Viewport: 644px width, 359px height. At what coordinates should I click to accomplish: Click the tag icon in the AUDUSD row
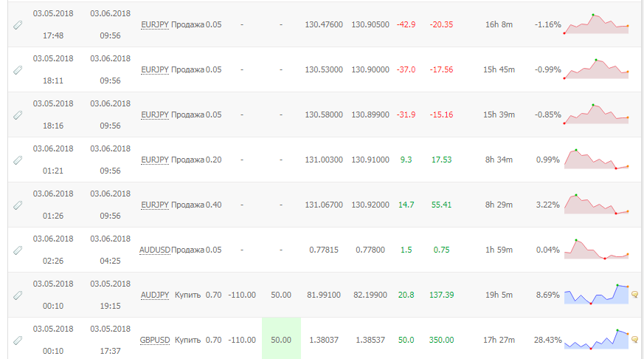pyautogui.click(x=18, y=250)
